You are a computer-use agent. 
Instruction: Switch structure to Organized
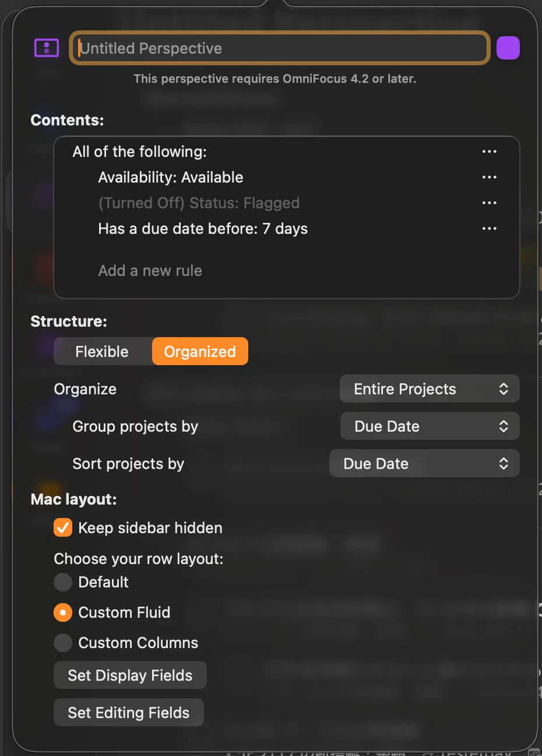click(x=200, y=352)
